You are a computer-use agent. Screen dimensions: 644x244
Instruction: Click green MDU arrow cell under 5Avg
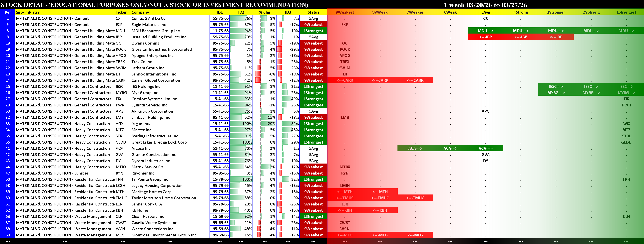pos(485,31)
